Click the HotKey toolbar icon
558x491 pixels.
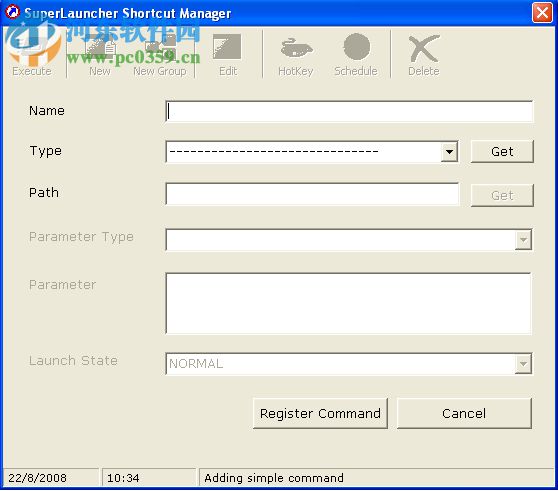[x=296, y=55]
